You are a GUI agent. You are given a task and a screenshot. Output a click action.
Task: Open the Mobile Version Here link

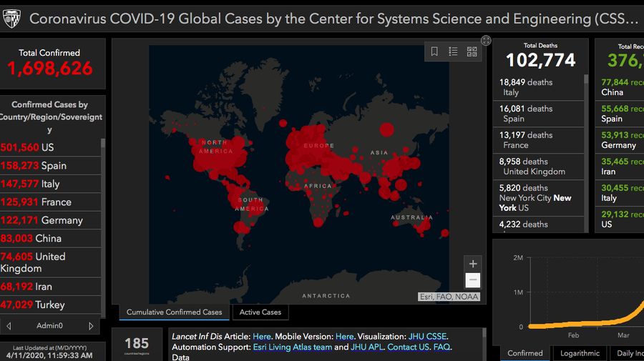point(345,337)
